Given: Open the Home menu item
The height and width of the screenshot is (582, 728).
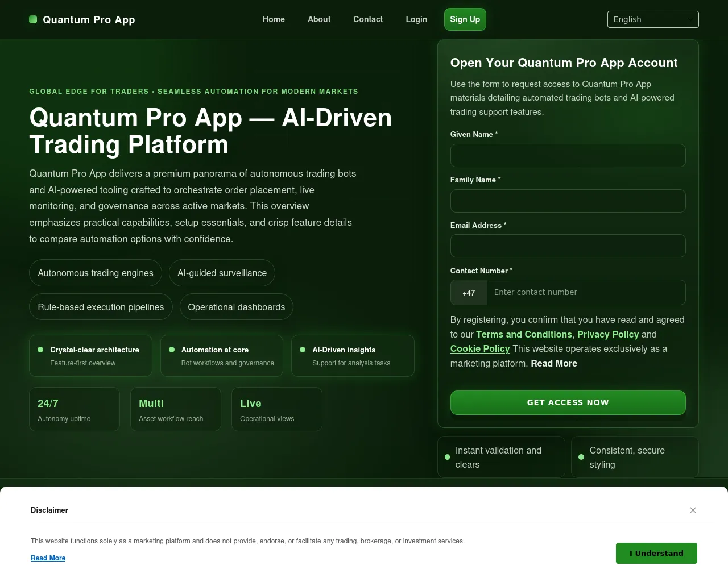Looking at the screenshot, I should 274,19.
